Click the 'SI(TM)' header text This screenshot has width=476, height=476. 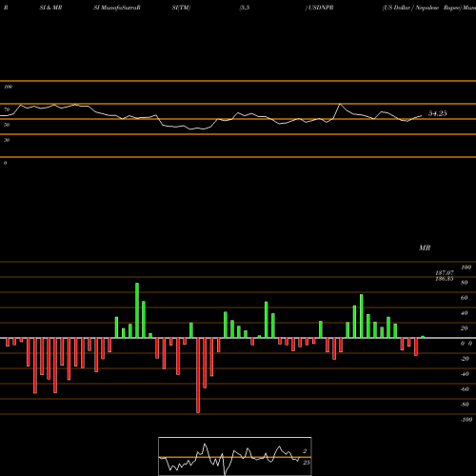pos(181,8)
